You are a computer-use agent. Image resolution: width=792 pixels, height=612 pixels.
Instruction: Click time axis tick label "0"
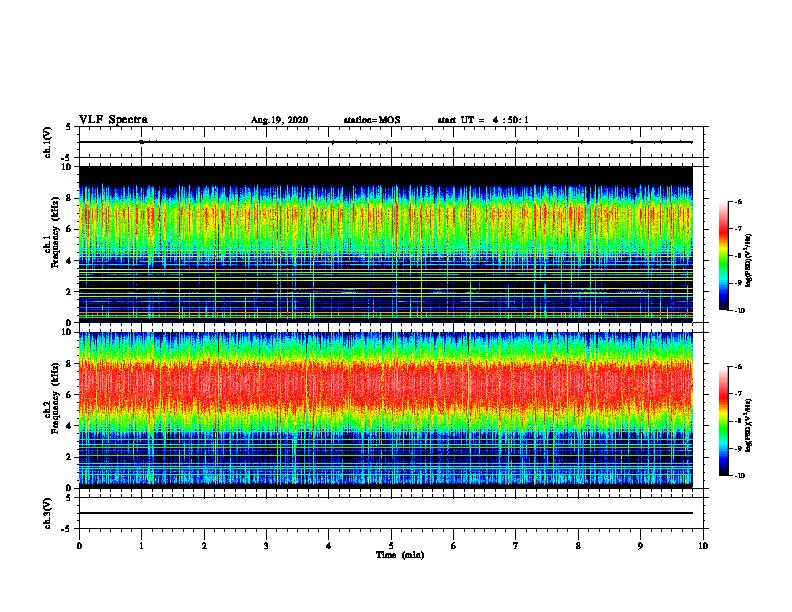(79, 546)
